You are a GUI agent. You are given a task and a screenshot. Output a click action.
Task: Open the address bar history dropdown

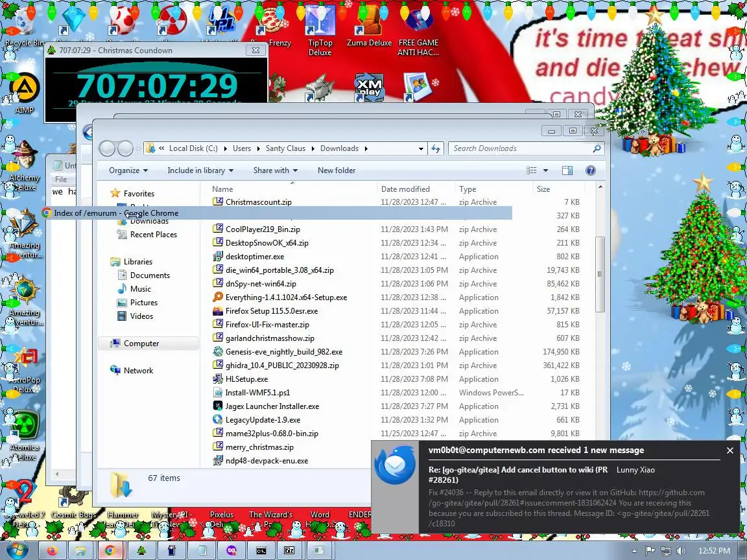tap(421, 148)
